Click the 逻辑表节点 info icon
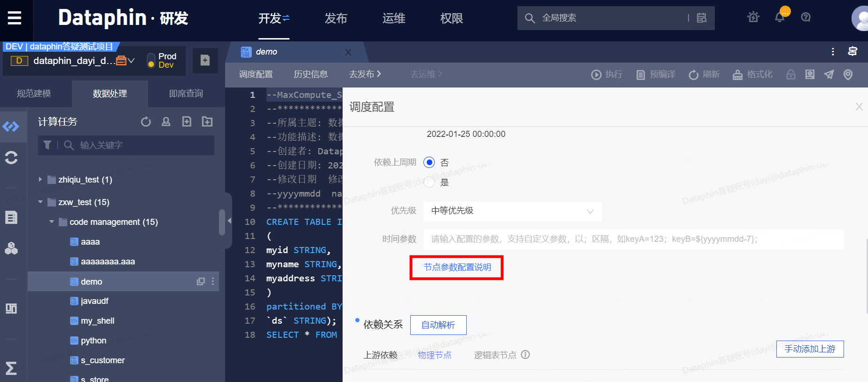Screen dimensions: 868x382 coord(525,355)
